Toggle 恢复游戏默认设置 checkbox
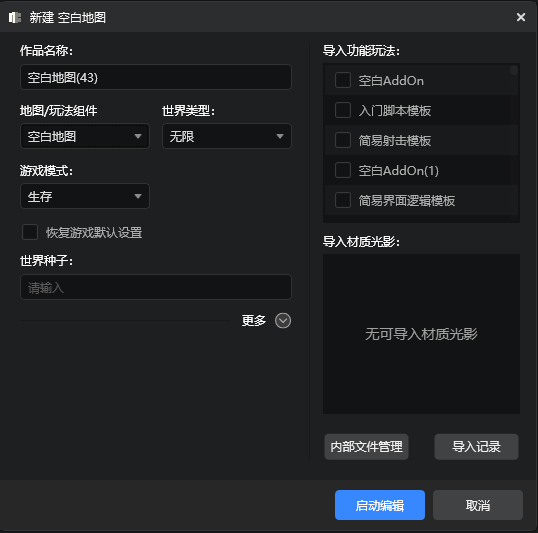538x533 pixels. tap(30, 232)
